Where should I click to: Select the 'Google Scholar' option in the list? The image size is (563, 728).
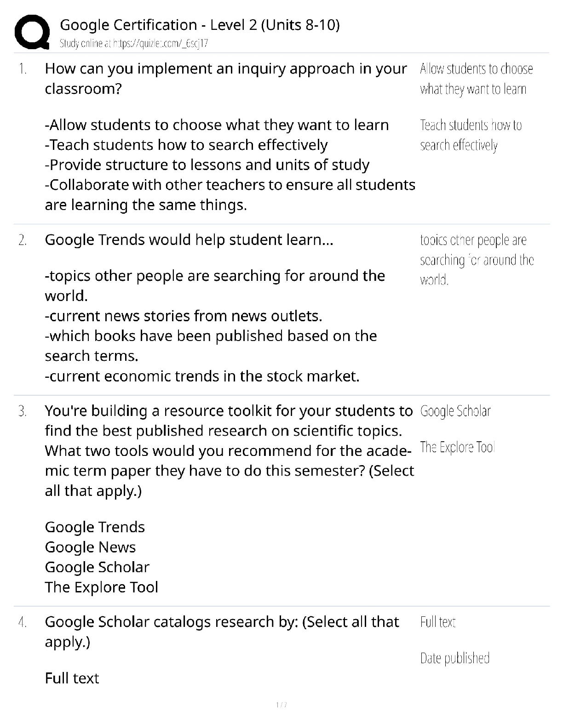[x=97, y=568]
